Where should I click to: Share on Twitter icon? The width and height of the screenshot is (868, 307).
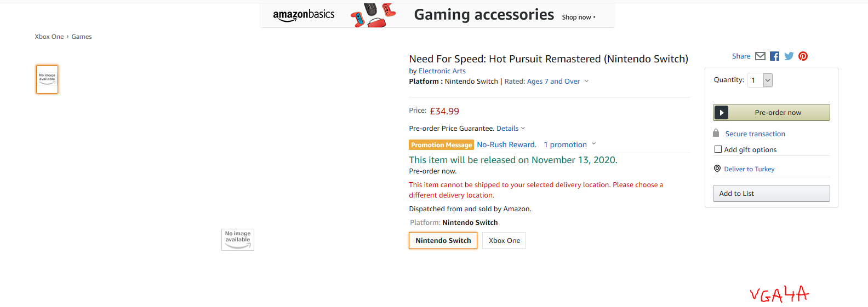pos(789,56)
